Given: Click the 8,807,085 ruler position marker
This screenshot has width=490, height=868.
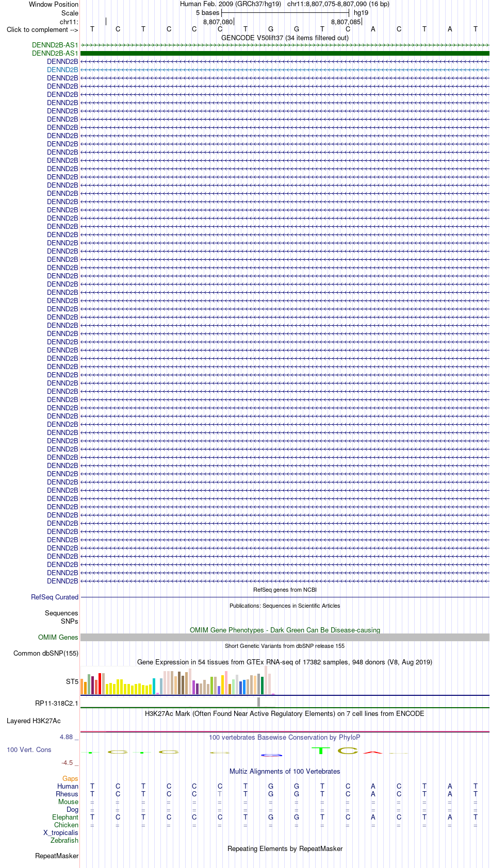Looking at the screenshot, I should (x=346, y=22).
